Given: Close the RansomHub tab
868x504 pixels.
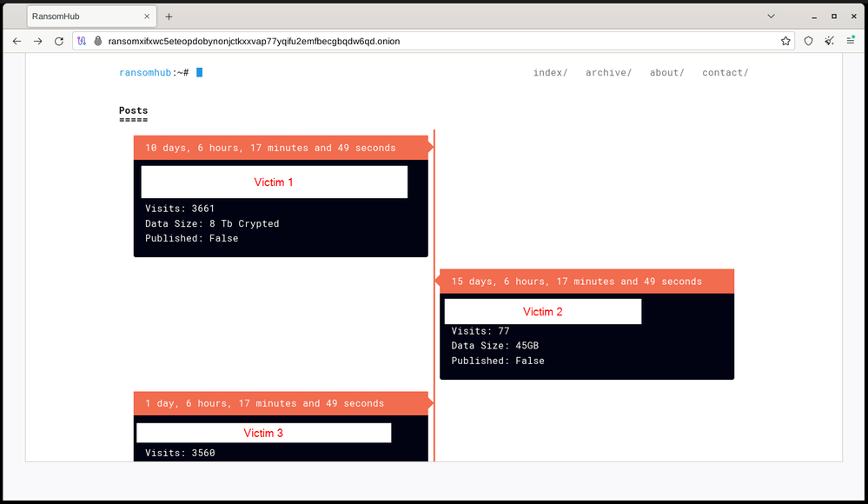Looking at the screenshot, I should tap(147, 17).
